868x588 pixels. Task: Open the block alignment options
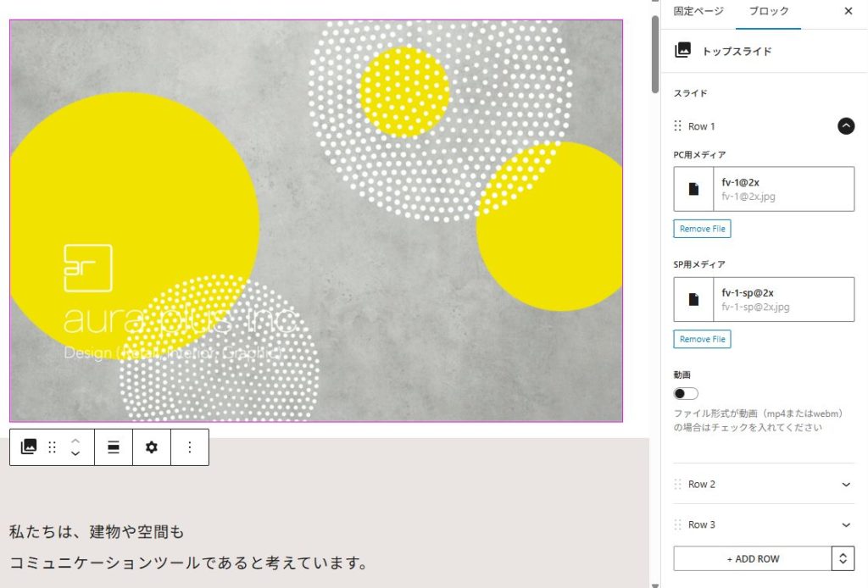(114, 447)
